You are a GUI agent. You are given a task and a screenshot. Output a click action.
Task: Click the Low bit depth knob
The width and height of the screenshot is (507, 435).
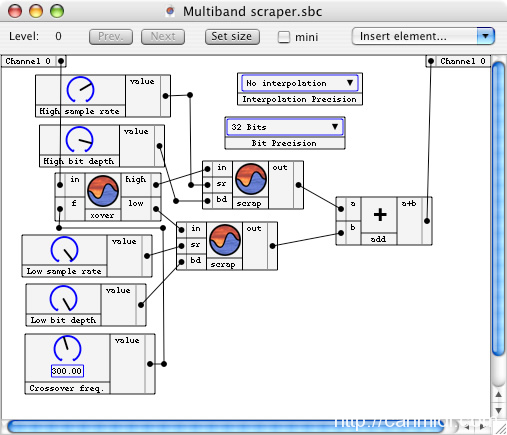pyautogui.click(x=63, y=298)
